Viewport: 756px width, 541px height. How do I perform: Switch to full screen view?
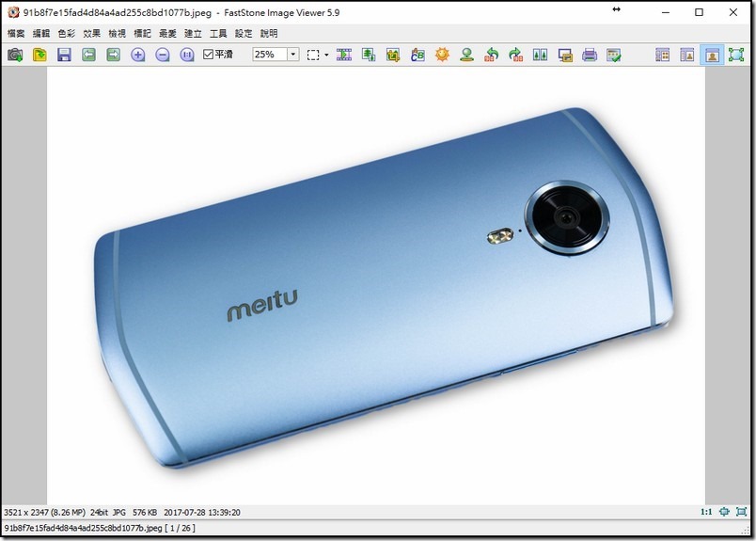point(736,56)
